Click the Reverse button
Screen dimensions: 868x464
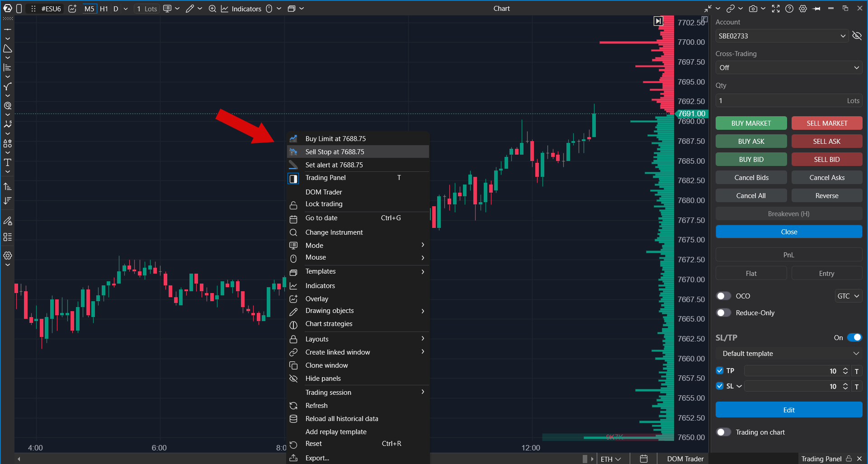click(x=827, y=195)
